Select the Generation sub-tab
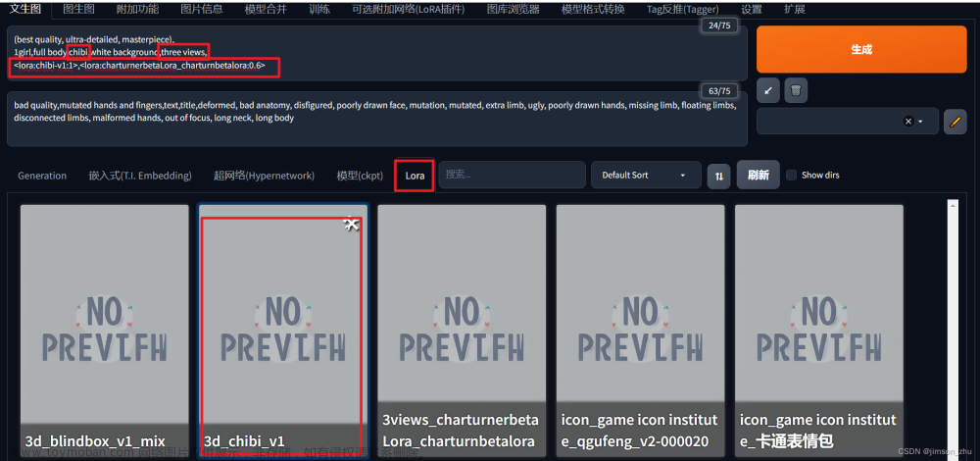 (x=42, y=176)
